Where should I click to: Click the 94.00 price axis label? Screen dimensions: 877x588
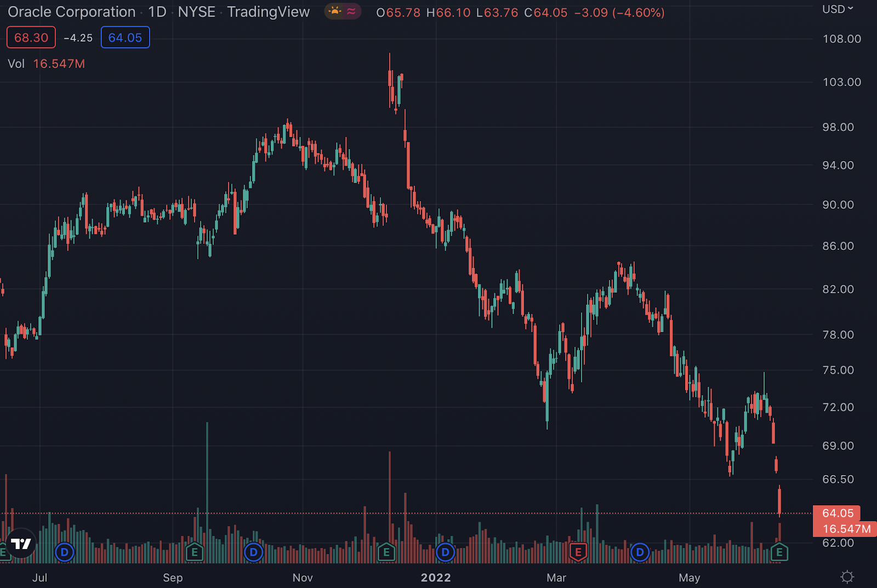point(838,165)
